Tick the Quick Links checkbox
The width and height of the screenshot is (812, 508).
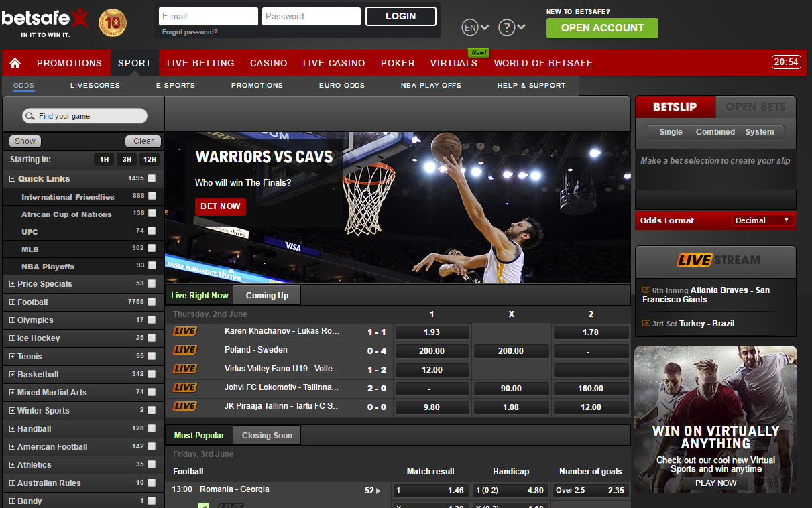click(x=152, y=178)
